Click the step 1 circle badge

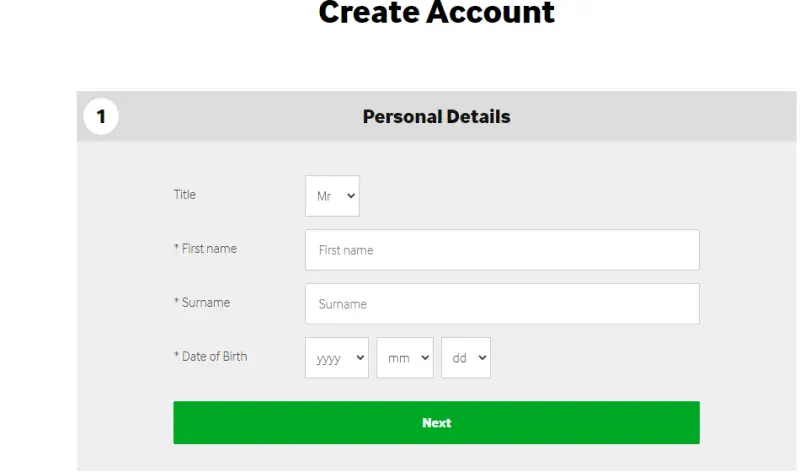100,117
